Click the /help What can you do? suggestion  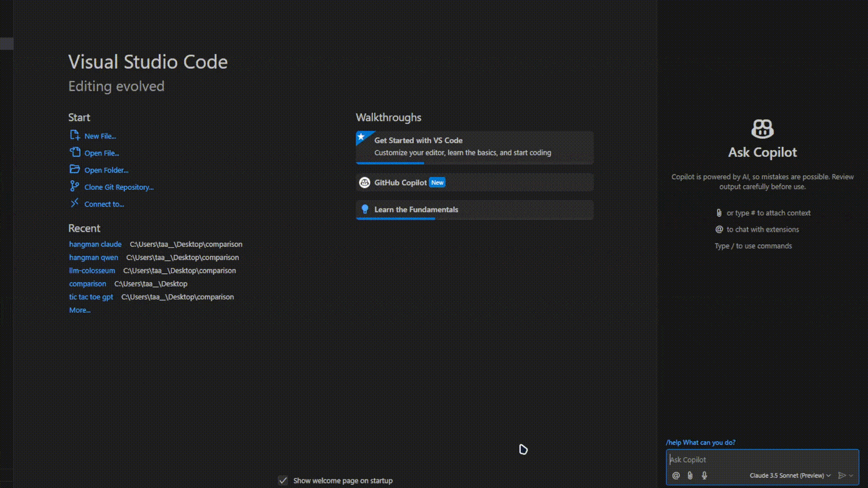click(700, 442)
